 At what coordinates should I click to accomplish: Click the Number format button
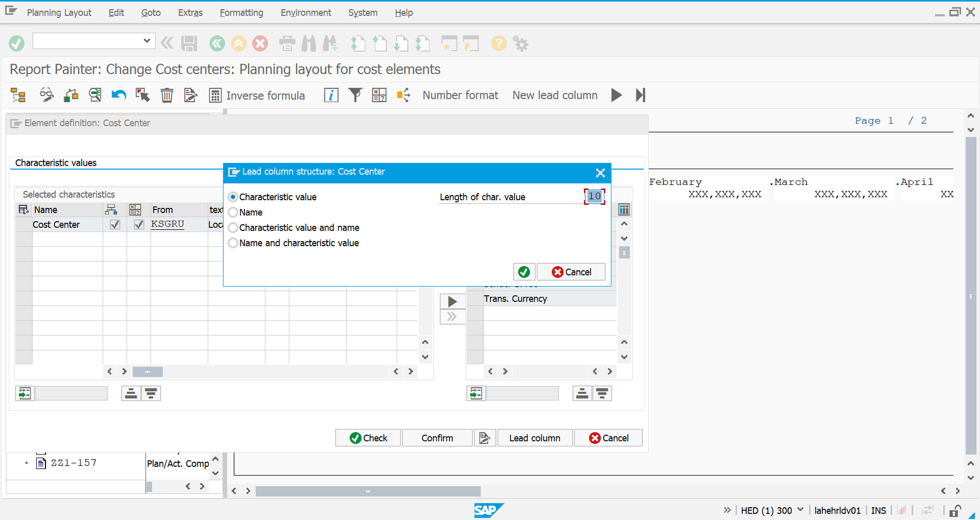click(x=460, y=95)
